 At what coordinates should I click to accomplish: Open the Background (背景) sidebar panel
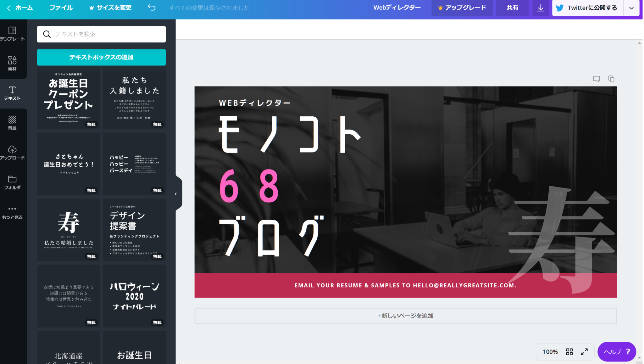(x=12, y=123)
